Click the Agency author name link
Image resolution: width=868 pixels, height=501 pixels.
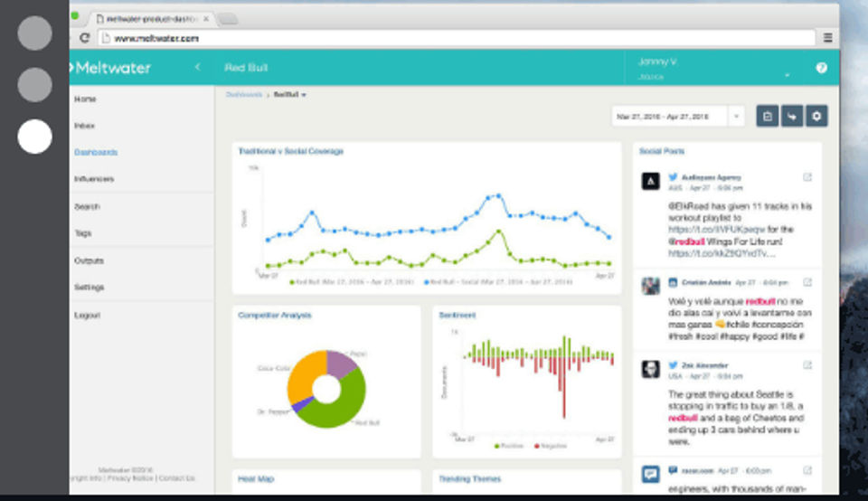coord(712,178)
